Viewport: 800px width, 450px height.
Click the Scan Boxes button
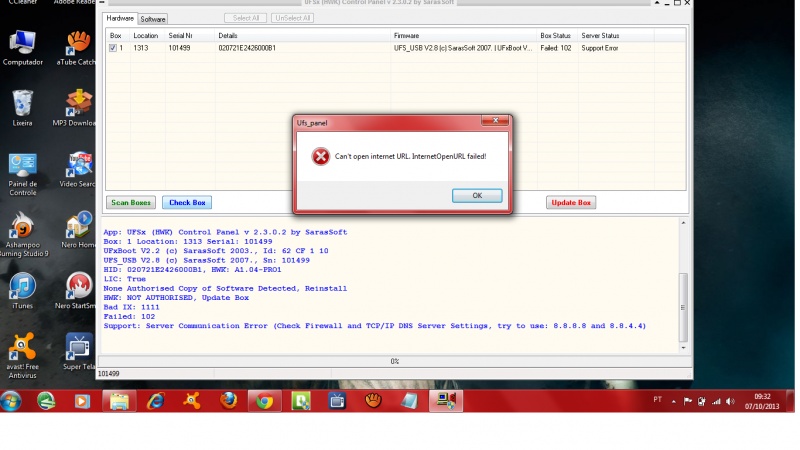pos(131,203)
